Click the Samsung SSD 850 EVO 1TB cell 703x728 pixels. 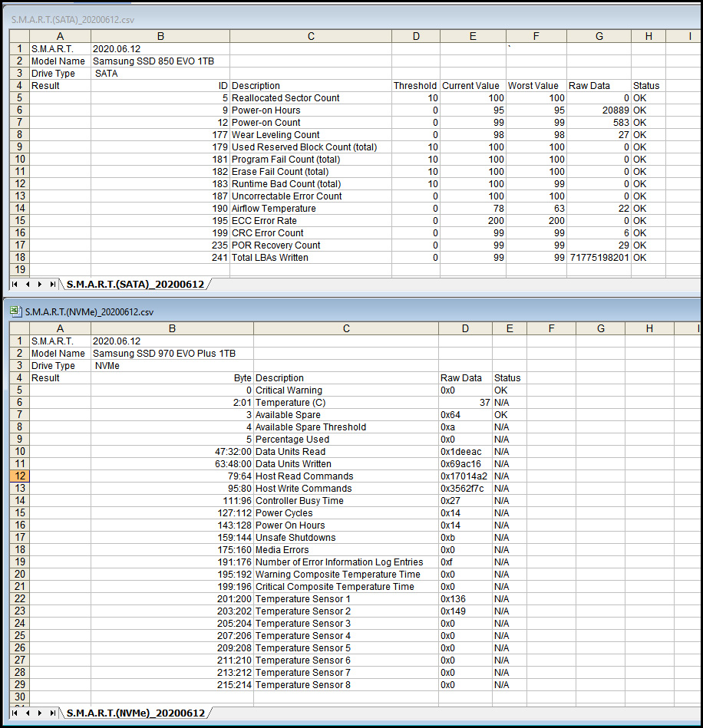(160, 61)
